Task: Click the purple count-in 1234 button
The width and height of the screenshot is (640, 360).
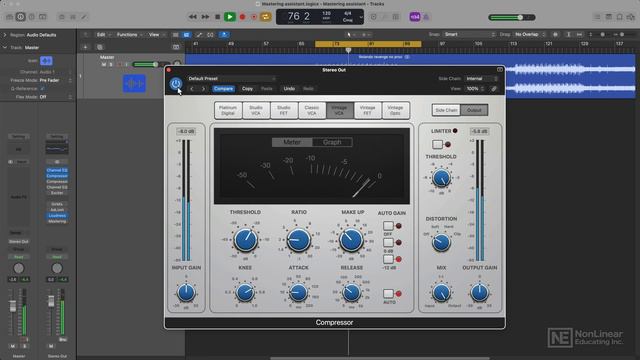Action: [415, 17]
